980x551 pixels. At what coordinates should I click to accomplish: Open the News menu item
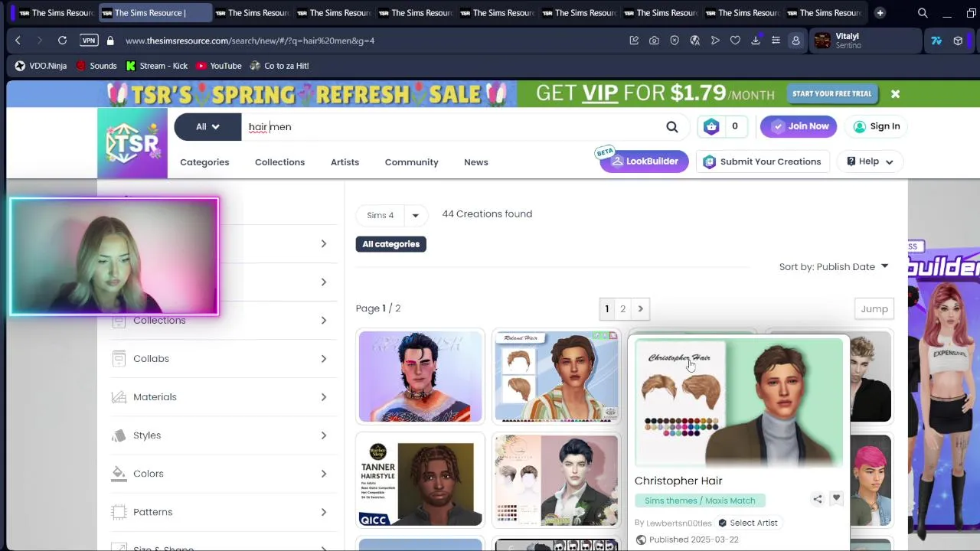coord(475,162)
